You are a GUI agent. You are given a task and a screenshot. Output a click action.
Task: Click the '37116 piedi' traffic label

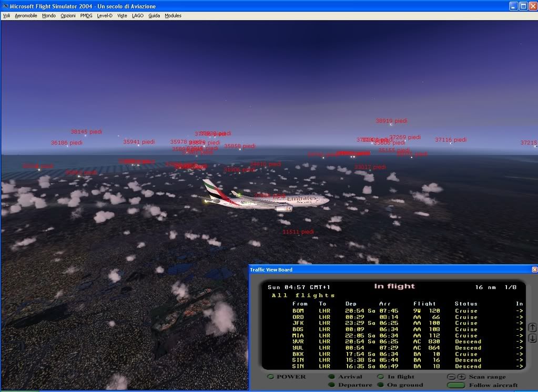pos(451,140)
